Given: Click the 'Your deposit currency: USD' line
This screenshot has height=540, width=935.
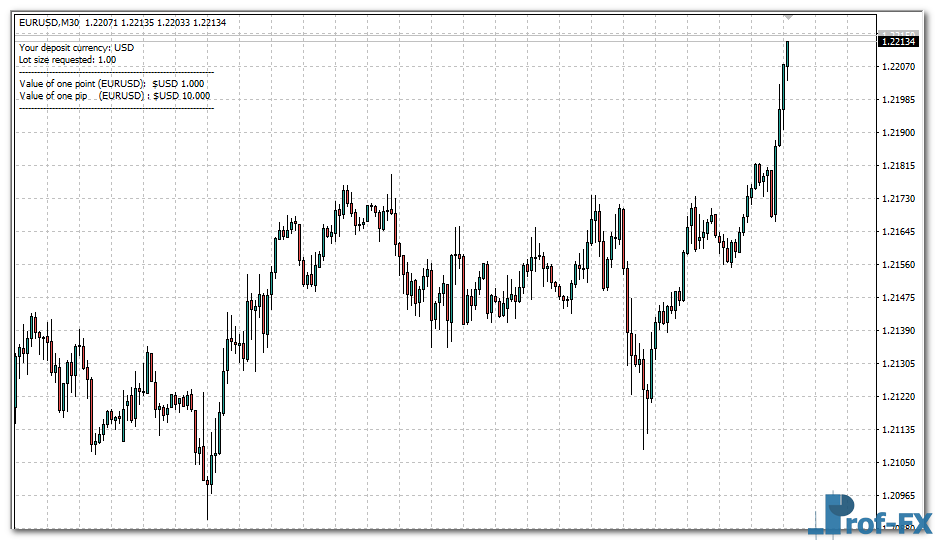Looking at the screenshot, I should (76, 47).
